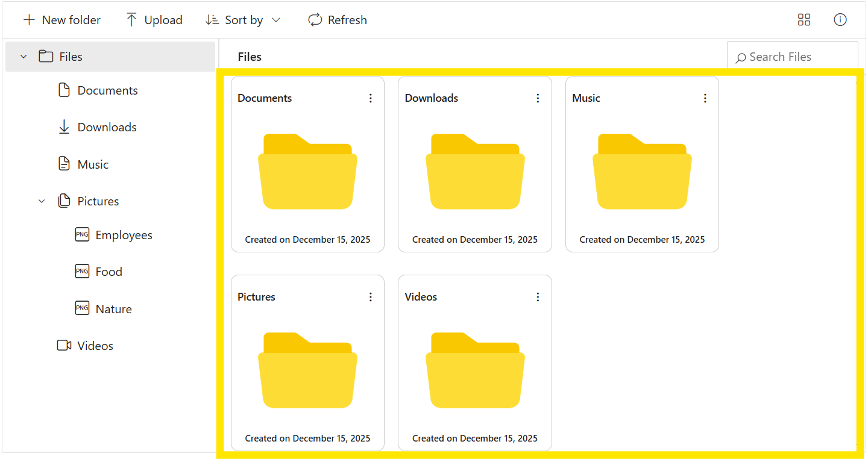Click the folder icon next to Files
The image size is (868, 459).
click(x=46, y=56)
